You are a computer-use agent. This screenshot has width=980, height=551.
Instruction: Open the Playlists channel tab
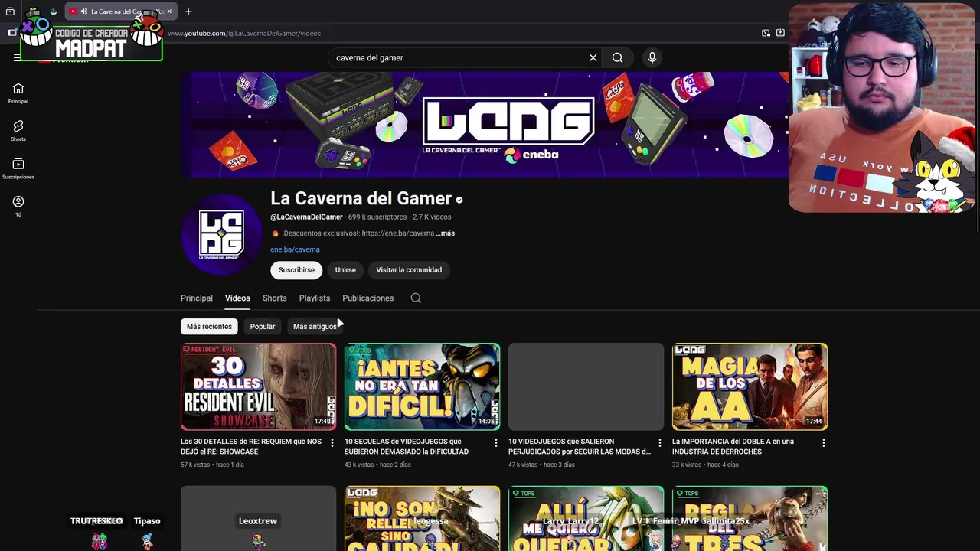(x=315, y=298)
